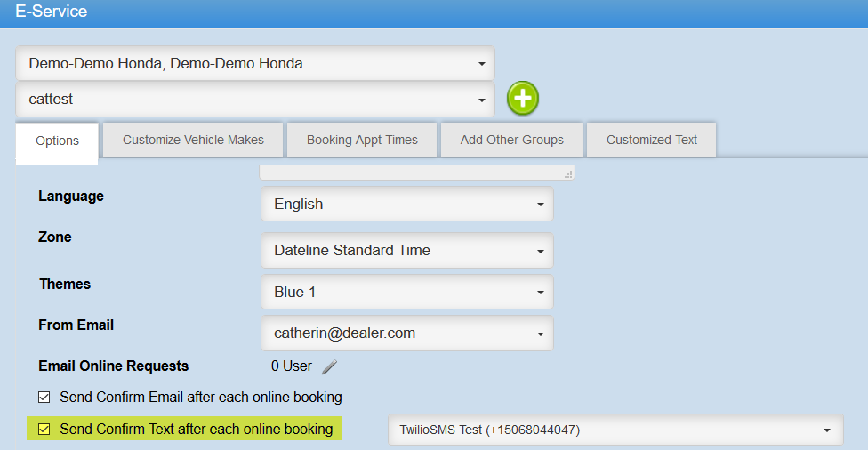Click the 0 User text for email requests
The width and height of the screenshot is (868, 450).
(x=291, y=366)
